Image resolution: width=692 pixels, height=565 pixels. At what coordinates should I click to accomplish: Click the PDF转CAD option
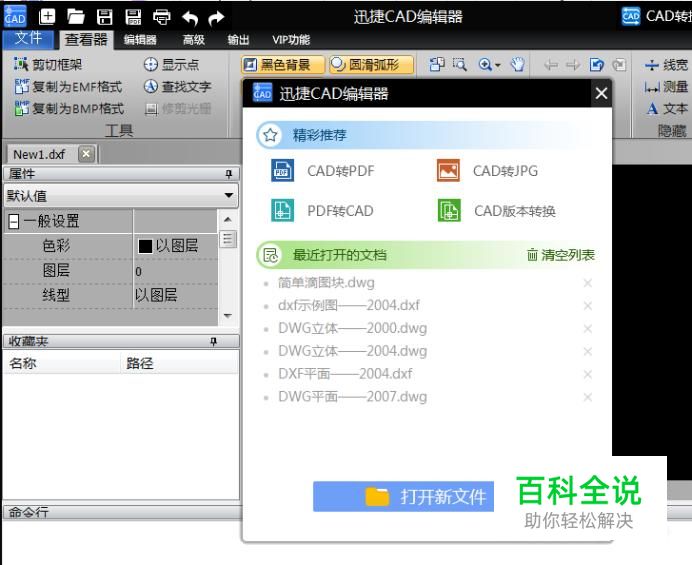(x=322, y=211)
